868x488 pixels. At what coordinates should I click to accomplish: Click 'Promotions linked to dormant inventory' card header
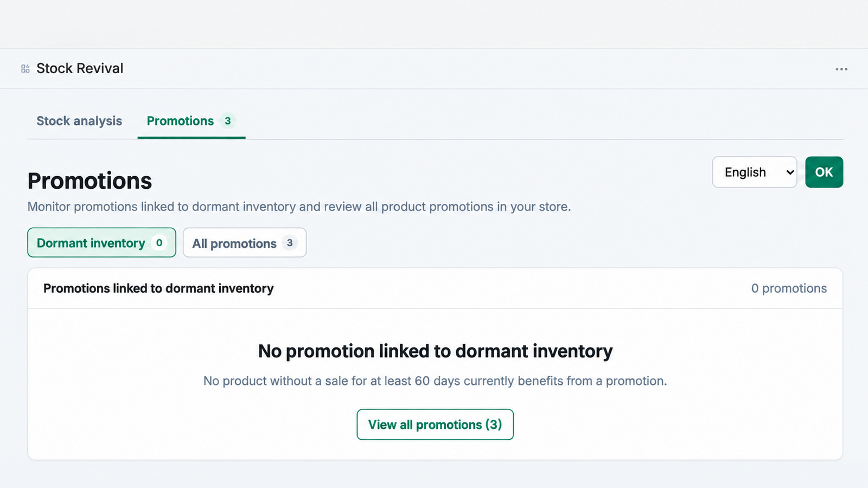pos(158,288)
